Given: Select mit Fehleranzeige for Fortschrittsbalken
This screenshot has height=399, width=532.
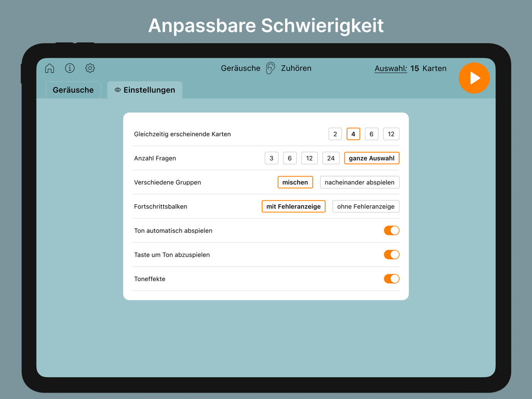Looking at the screenshot, I should point(294,206).
